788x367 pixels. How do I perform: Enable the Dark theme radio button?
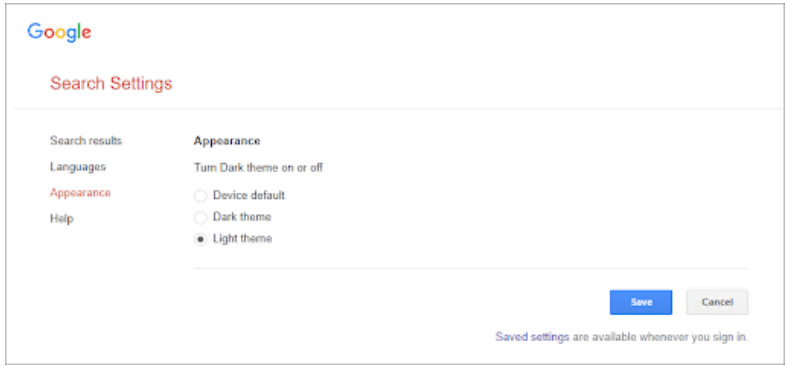[201, 218]
